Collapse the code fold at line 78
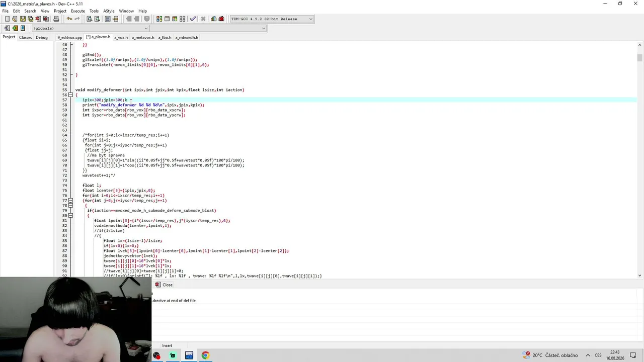 (70, 206)
